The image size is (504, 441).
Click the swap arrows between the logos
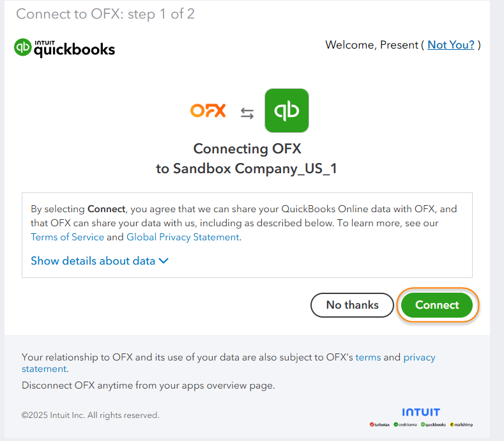click(247, 113)
